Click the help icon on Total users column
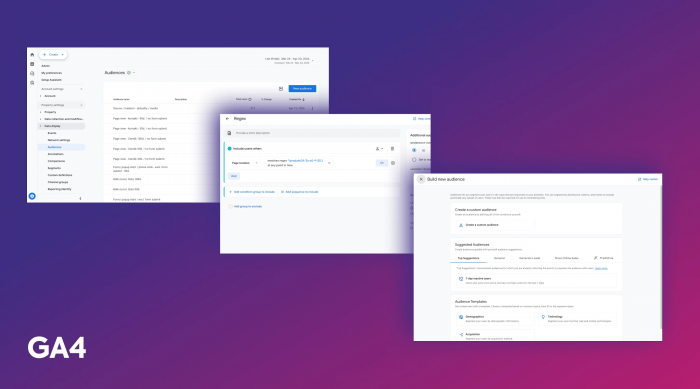The width and height of the screenshot is (700, 389). point(250,99)
